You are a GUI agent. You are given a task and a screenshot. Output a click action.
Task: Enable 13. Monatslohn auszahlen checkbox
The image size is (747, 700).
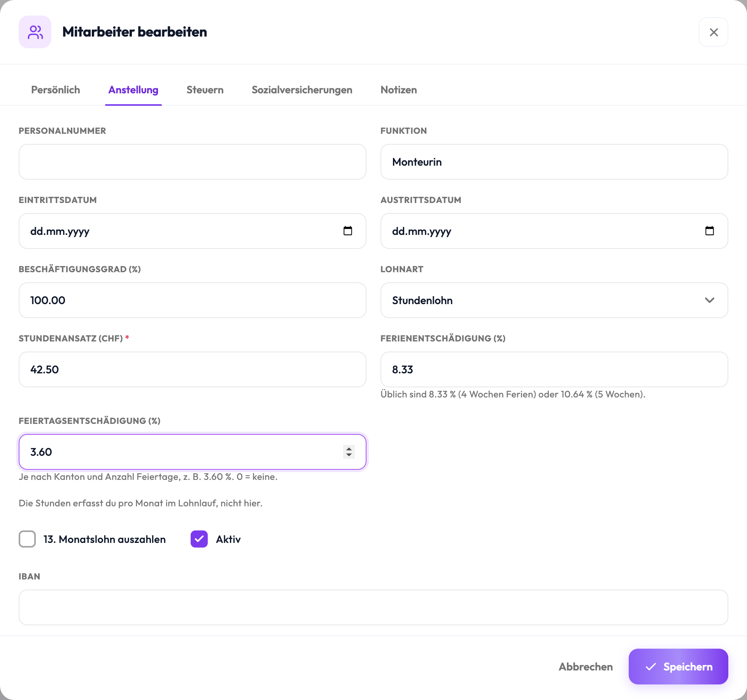pos(27,539)
